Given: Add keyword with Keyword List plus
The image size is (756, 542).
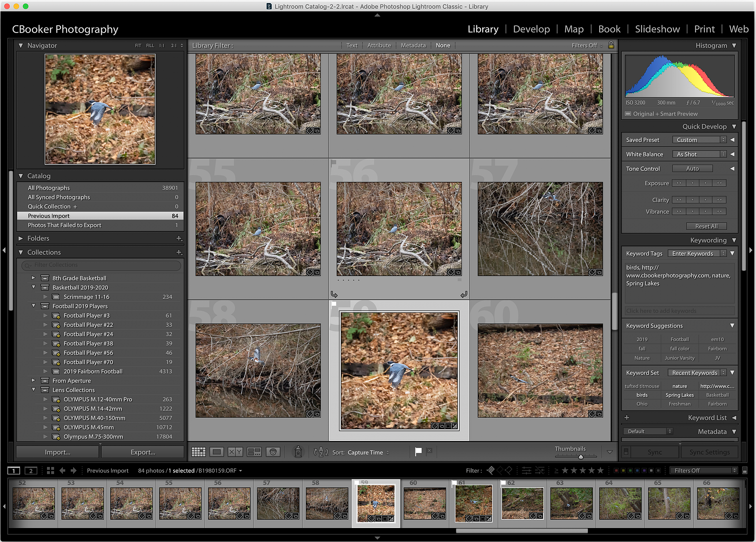Looking at the screenshot, I should [x=627, y=418].
